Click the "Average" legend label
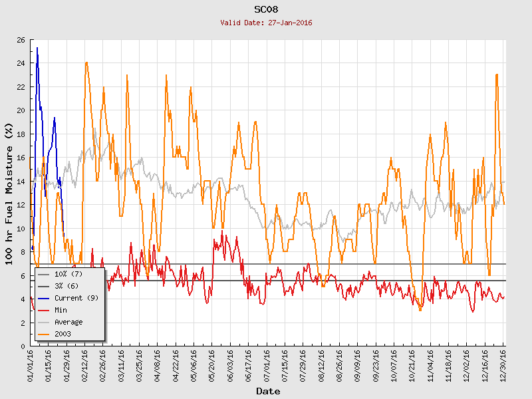Viewport: 532px width, 399px height. (68, 322)
